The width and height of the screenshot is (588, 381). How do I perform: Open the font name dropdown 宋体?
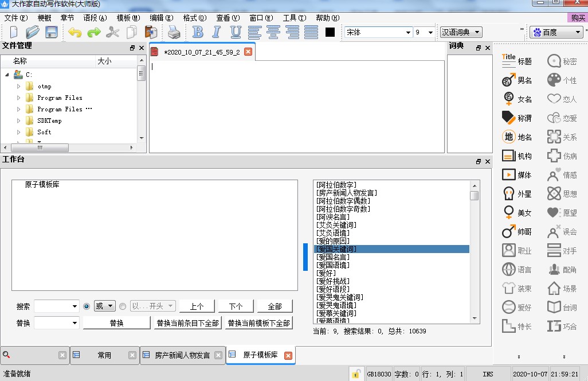click(407, 32)
